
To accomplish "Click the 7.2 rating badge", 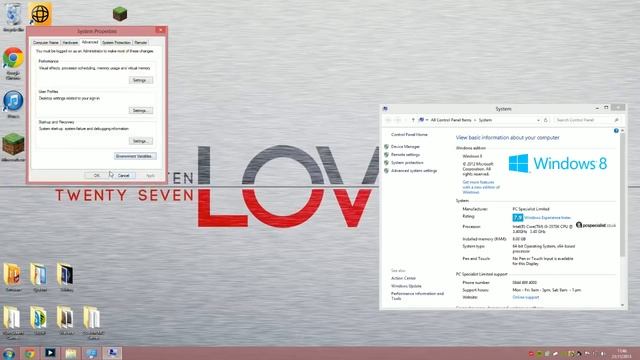I will click(x=518, y=218).
